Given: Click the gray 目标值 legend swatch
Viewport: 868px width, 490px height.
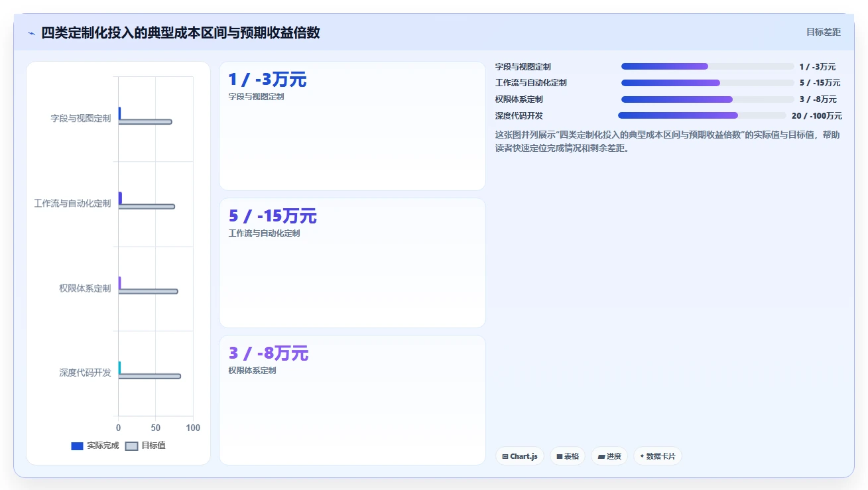Looking at the screenshot, I should 131,446.
